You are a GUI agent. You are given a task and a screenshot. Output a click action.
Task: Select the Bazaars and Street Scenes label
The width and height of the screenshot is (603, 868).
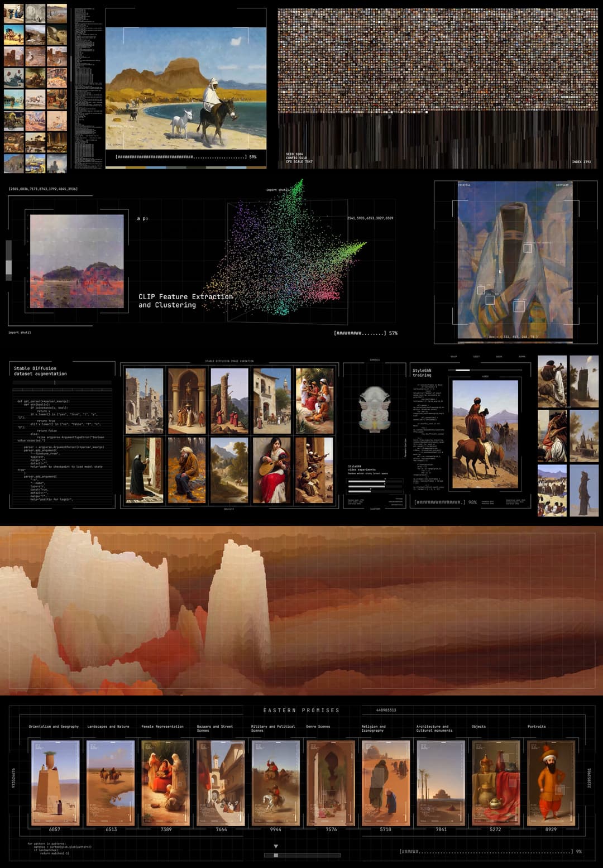(x=215, y=728)
